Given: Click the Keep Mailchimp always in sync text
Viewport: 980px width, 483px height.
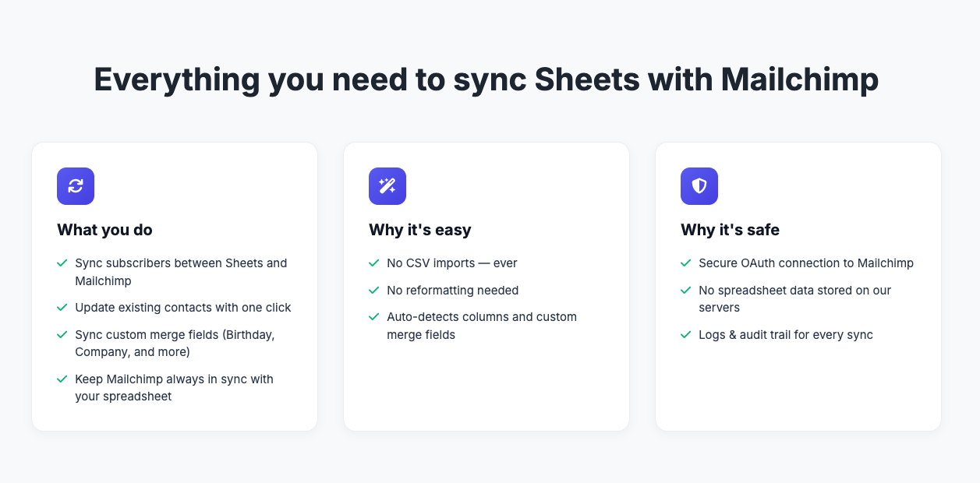Looking at the screenshot, I should click(174, 387).
